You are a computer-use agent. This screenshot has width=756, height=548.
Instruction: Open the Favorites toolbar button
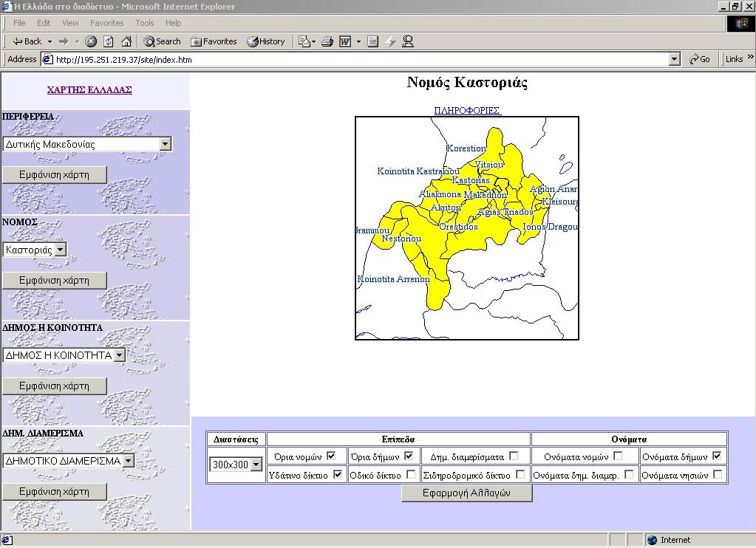tap(214, 41)
